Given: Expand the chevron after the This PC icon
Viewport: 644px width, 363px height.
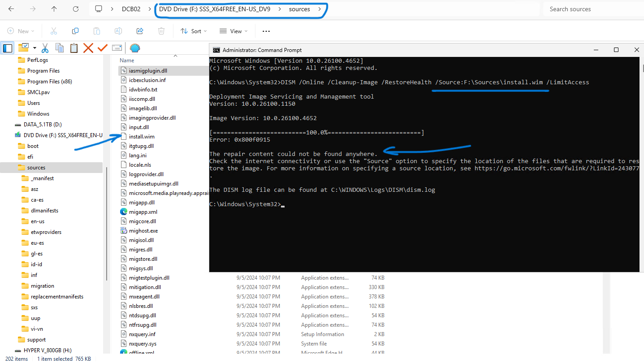Looking at the screenshot, I should tap(112, 9).
